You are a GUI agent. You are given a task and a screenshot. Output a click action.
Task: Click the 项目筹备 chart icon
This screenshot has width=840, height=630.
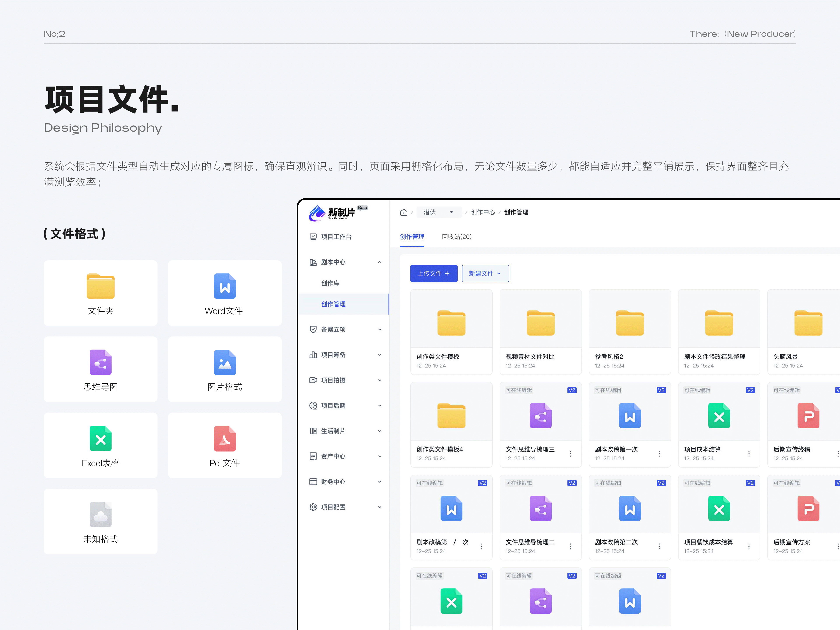(313, 355)
